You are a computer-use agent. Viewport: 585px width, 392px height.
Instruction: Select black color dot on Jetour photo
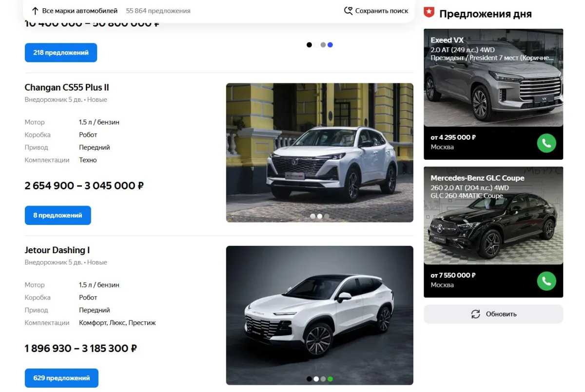coord(309,379)
